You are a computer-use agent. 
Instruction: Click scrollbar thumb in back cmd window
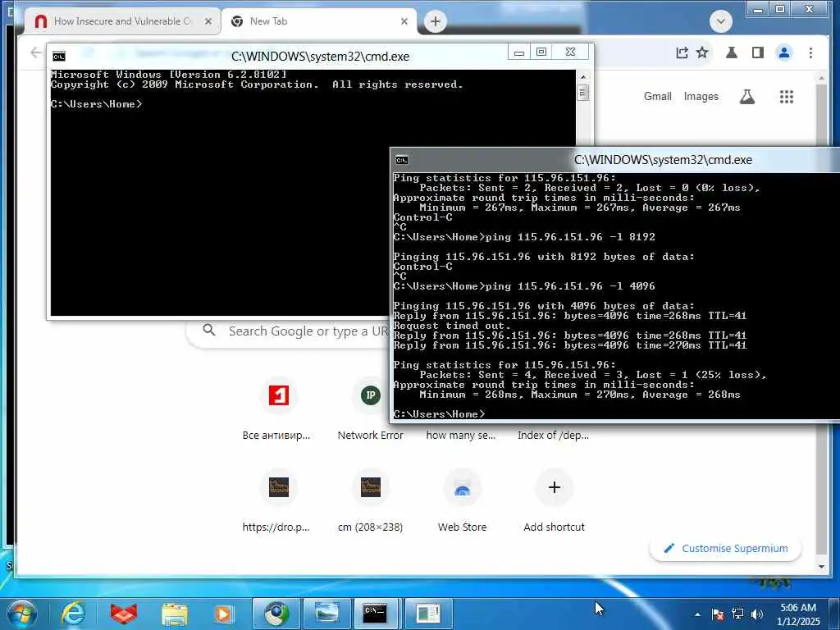coord(583,93)
